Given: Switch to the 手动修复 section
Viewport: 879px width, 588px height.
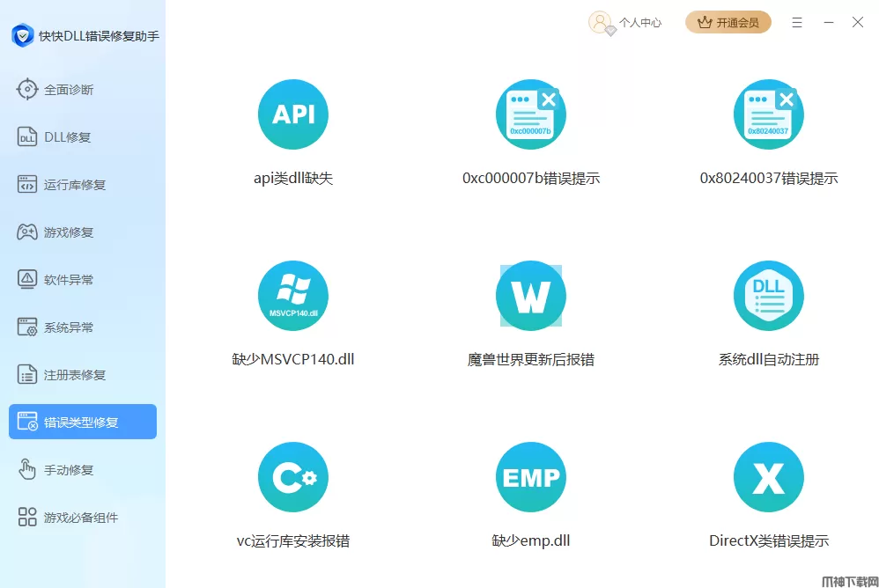Looking at the screenshot, I should click(69, 470).
